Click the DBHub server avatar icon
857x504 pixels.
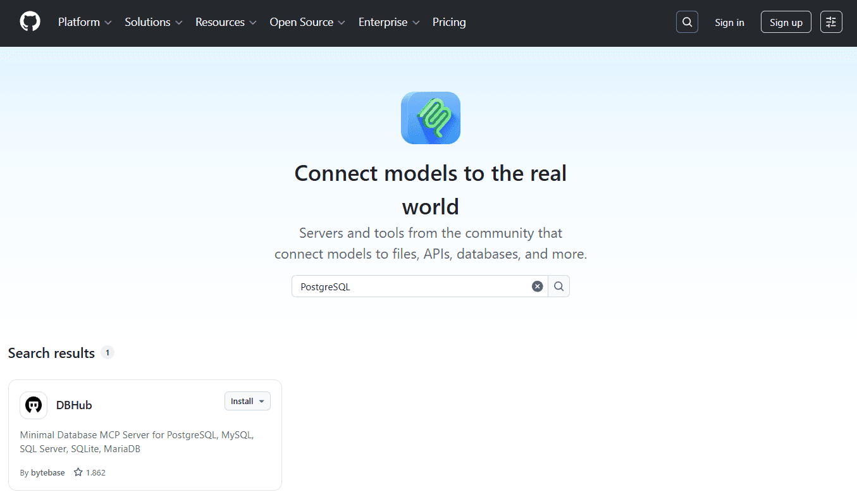[33, 405]
